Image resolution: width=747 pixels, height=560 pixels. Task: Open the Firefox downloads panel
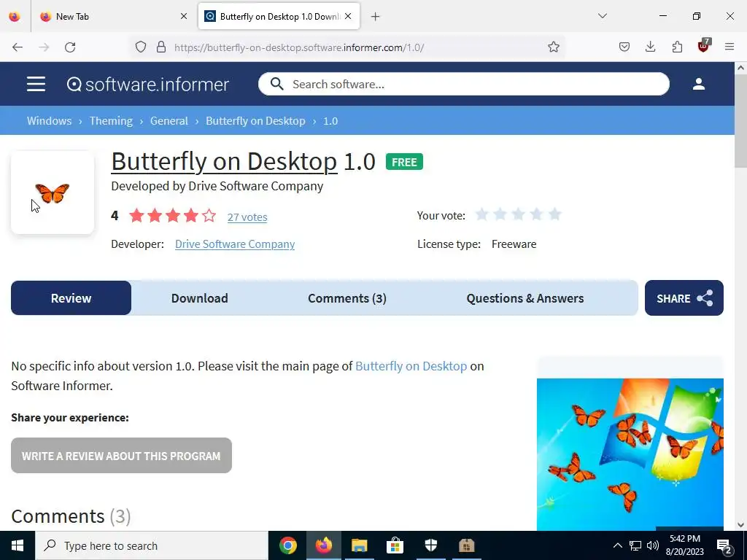coord(650,47)
